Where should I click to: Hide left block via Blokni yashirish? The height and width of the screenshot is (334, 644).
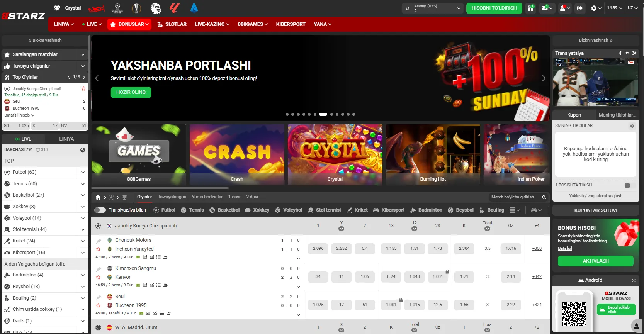pyautogui.click(x=45, y=41)
